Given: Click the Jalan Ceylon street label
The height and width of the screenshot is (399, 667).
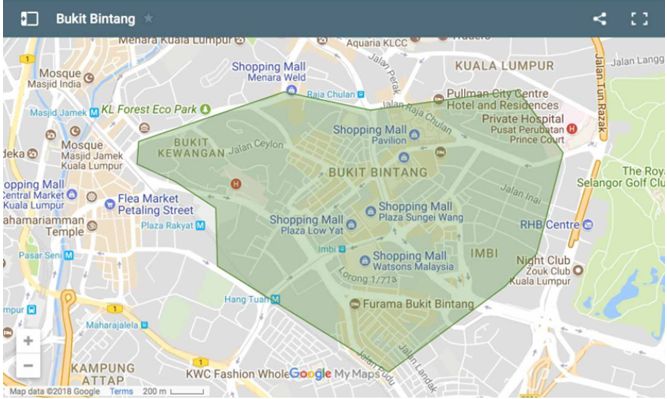Looking at the screenshot, I should coord(256,147).
